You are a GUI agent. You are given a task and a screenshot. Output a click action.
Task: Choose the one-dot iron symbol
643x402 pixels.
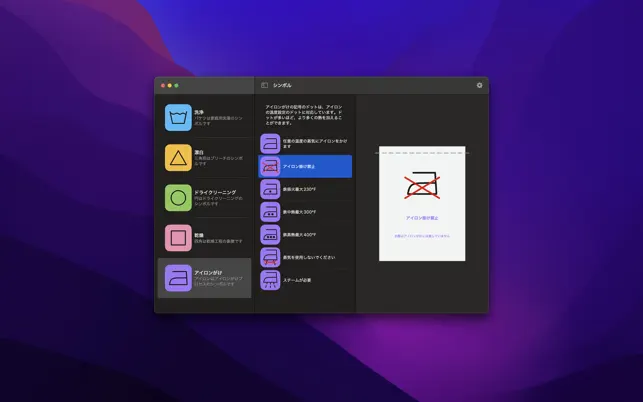pos(270,189)
